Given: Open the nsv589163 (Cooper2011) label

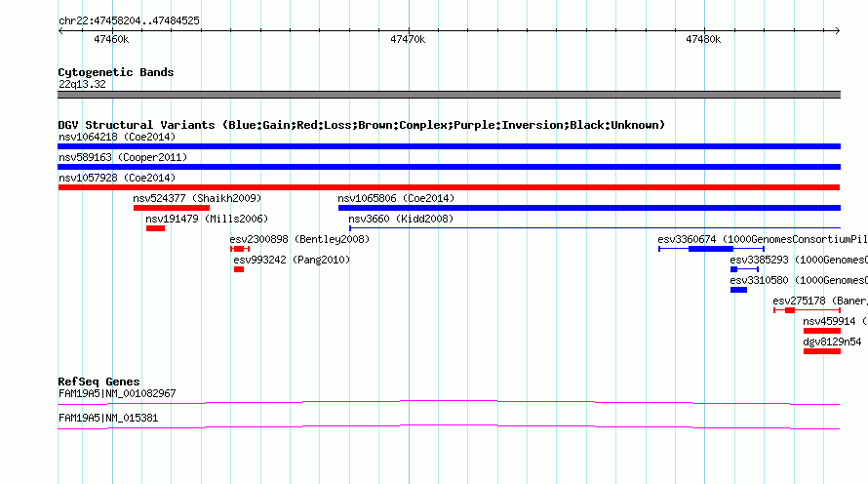Looking at the screenshot, I should (x=123, y=157).
